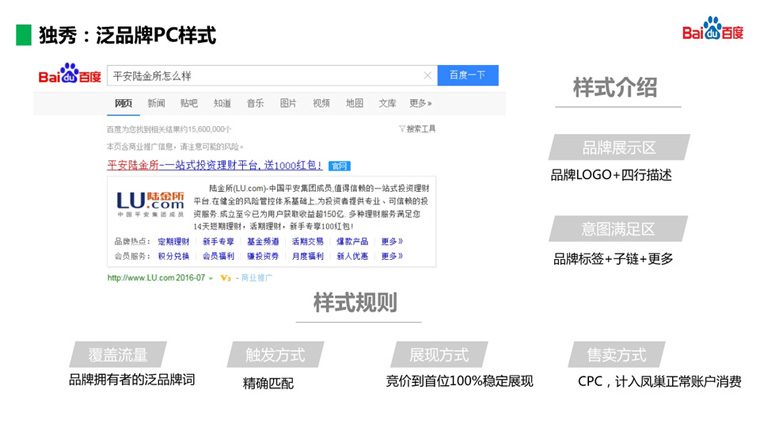Click the Baidu logo beside search box
Image resolution: width=760 pixels, height=428 pixels.
(70, 74)
